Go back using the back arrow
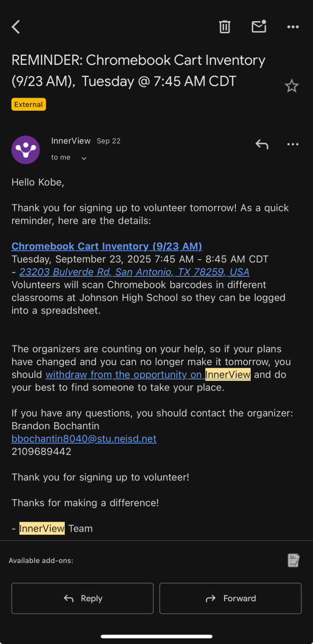313x644 pixels. point(16,27)
